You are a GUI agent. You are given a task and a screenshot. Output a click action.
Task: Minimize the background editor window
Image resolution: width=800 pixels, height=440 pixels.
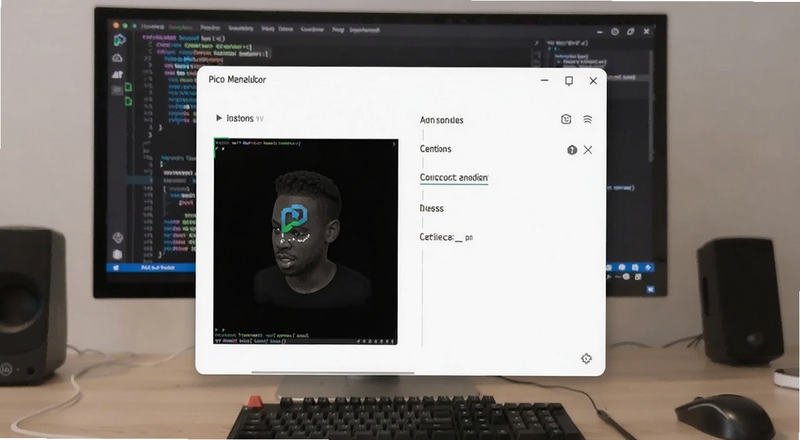click(x=601, y=32)
